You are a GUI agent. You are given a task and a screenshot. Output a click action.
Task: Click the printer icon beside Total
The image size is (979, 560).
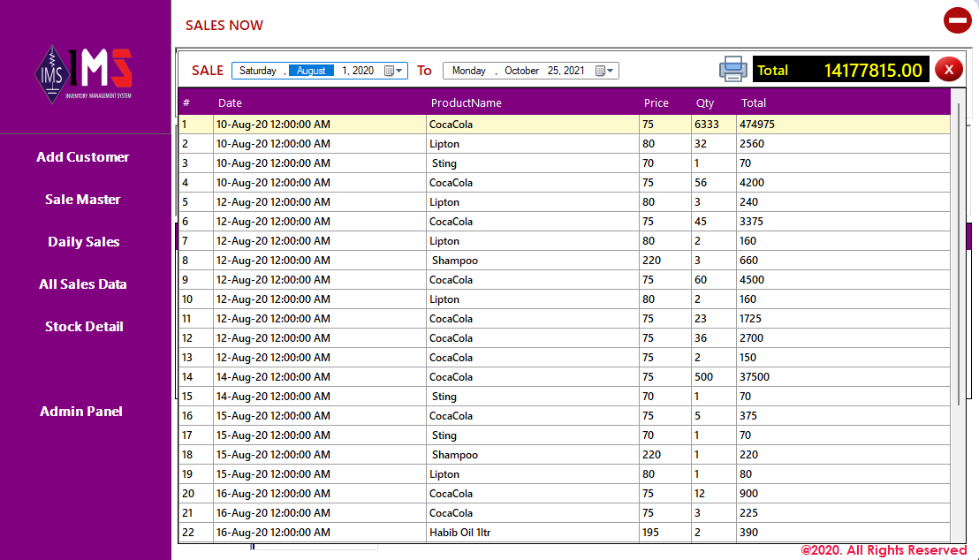click(x=733, y=69)
